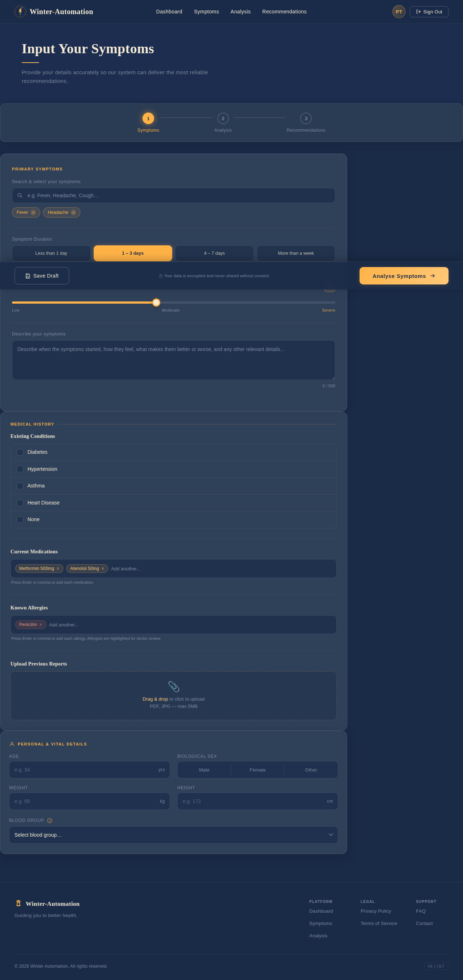Click the Winter-Automation lighthouse logo in header
Image resolution: width=463 pixels, height=980 pixels.
20,12
